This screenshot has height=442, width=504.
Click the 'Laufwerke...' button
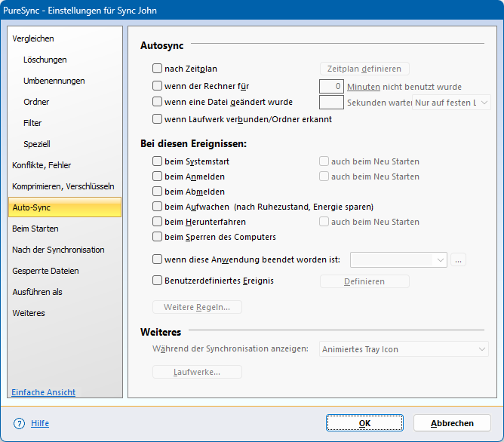[x=197, y=372]
